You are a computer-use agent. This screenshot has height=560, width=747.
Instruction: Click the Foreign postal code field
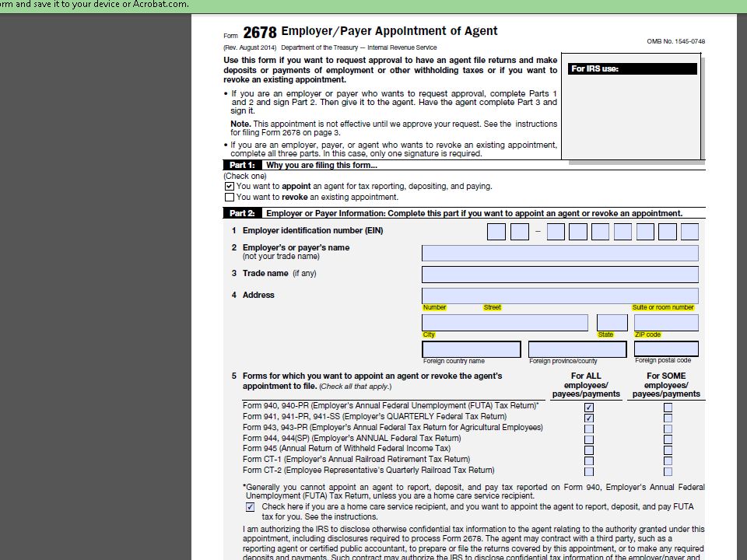tap(667, 349)
